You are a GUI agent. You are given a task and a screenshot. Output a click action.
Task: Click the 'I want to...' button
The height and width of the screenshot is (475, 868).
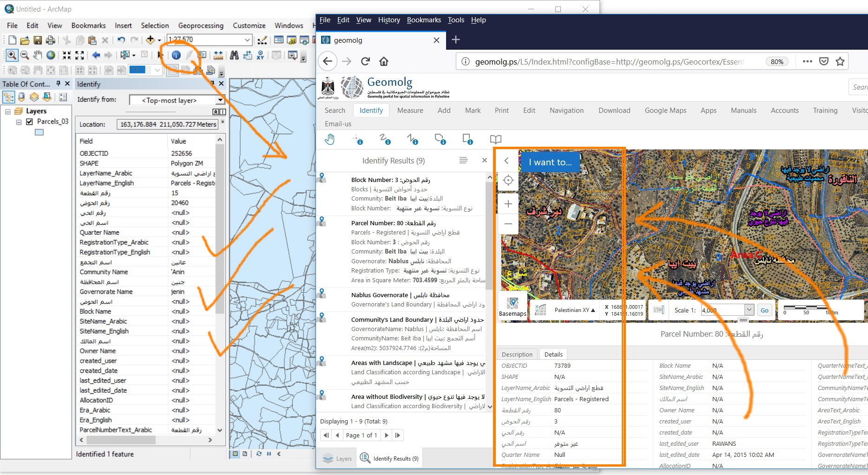tap(550, 162)
